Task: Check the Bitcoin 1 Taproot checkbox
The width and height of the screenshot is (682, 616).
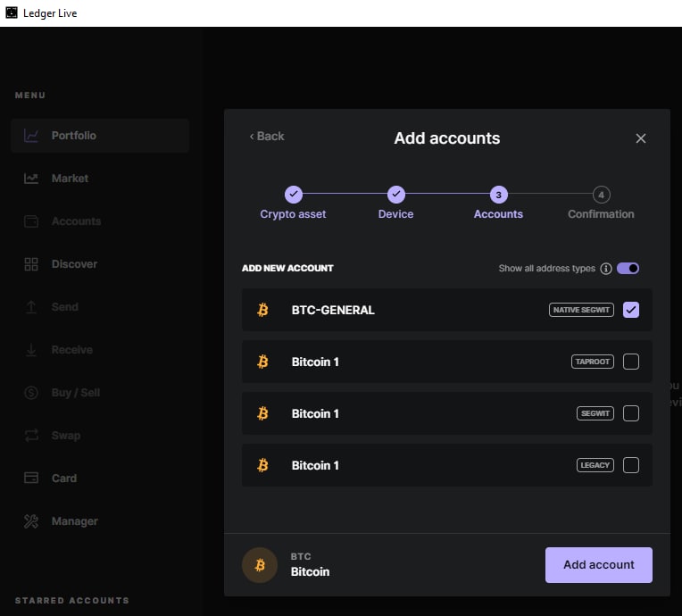Action: (631, 362)
